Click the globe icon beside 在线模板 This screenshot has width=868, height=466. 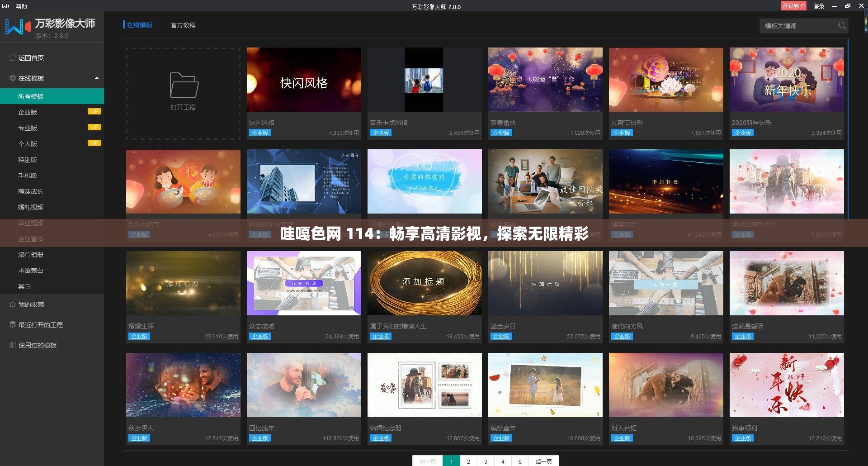[x=12, y=78]
